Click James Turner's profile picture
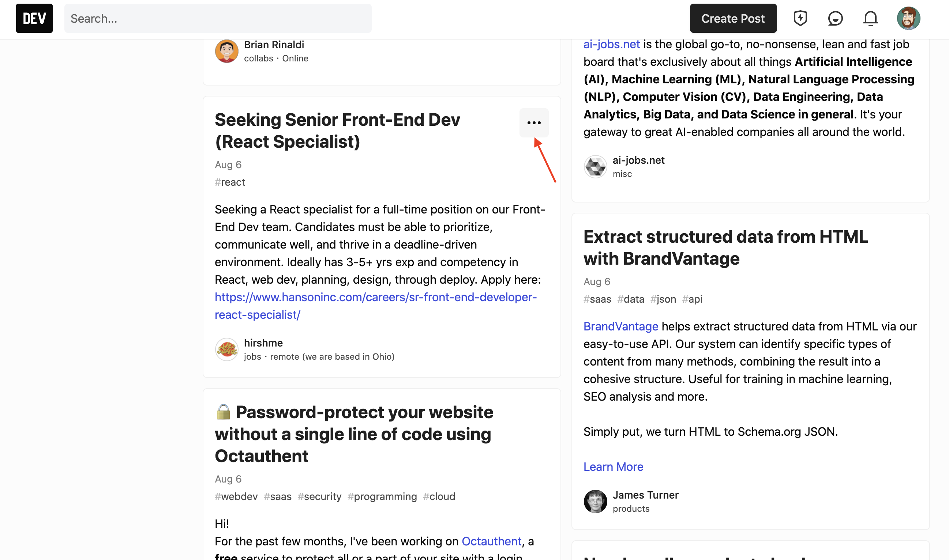Viewport: 949px width, 560px height. tap(595, 501)
